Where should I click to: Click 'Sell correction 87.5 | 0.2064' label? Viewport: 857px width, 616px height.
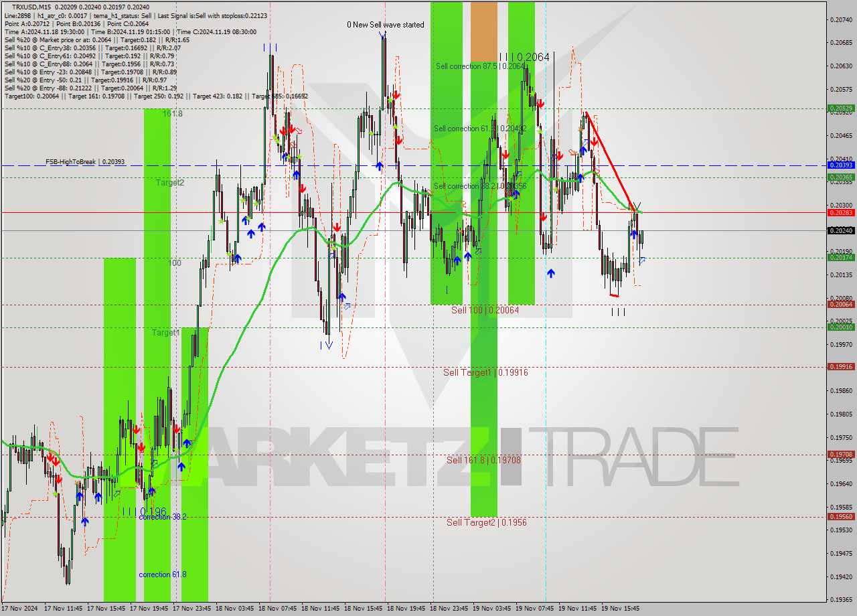click(x=480, y=66)
